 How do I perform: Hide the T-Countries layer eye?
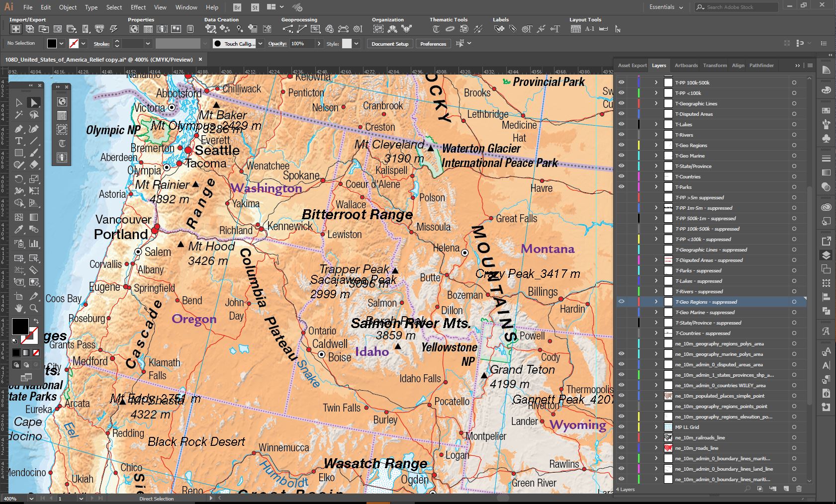(x=621, y=176)
